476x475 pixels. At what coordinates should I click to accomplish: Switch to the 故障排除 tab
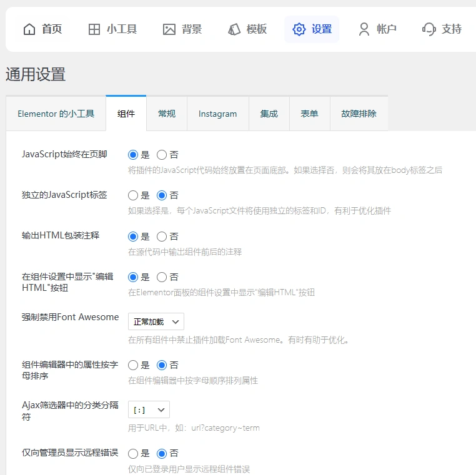(x=359, y=114)
